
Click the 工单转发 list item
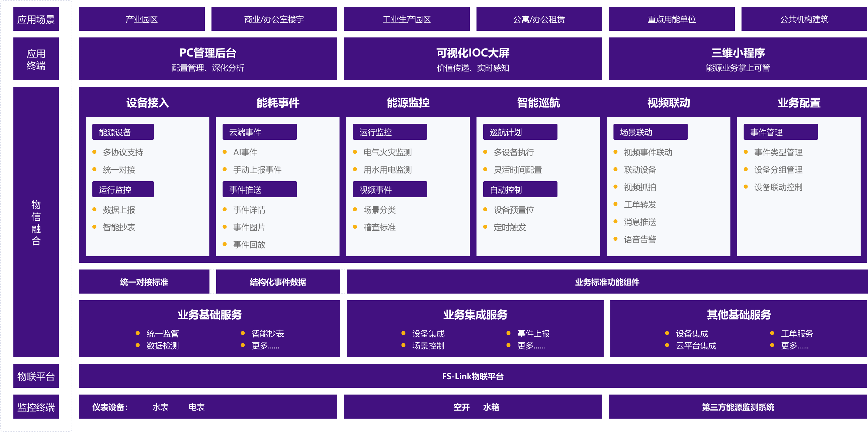click(640, 204)
